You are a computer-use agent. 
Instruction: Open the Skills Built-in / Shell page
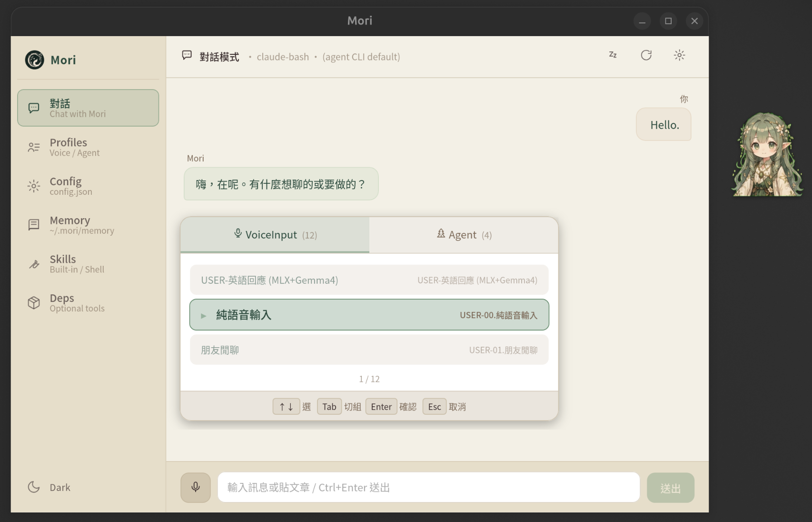click(x=88, y=264)
